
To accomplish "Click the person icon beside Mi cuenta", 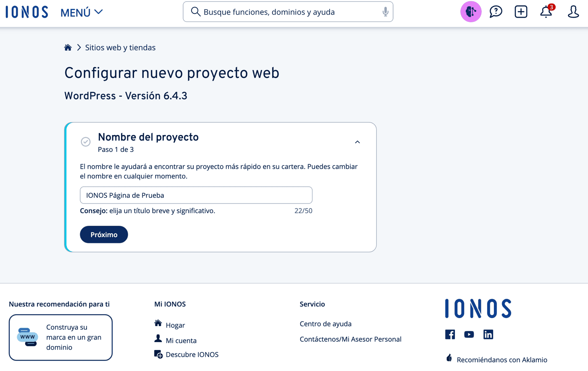I will 158,338.
